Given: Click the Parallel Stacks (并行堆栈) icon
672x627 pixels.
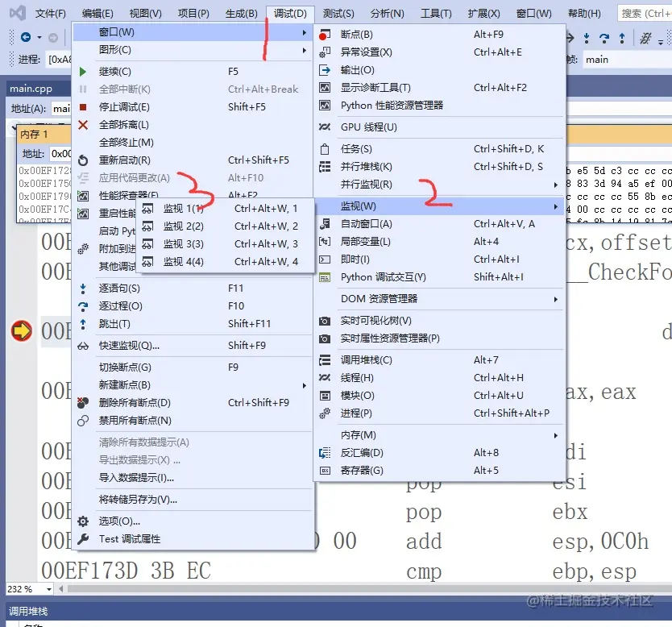Looking at the screenshot, I should coord(325,167).
